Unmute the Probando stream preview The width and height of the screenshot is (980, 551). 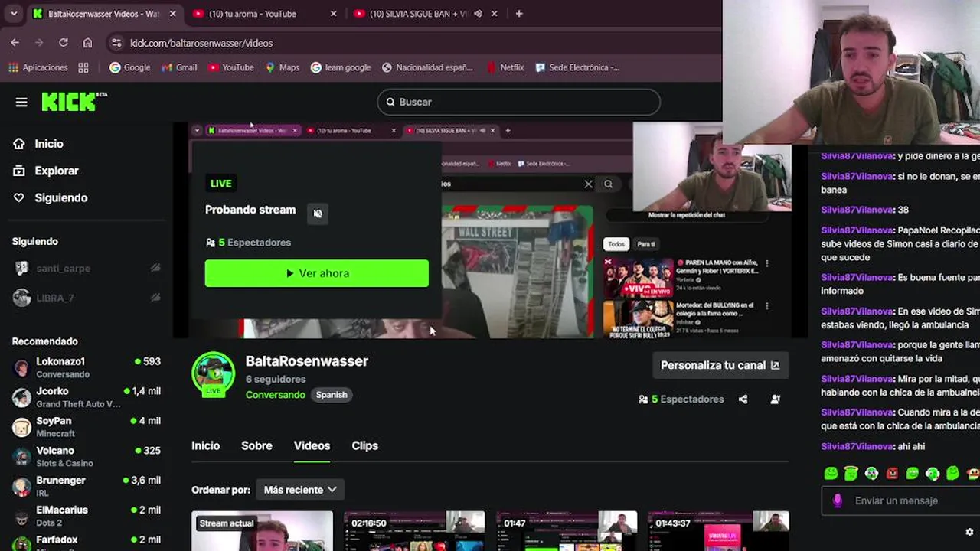click(x=318, y=214)
